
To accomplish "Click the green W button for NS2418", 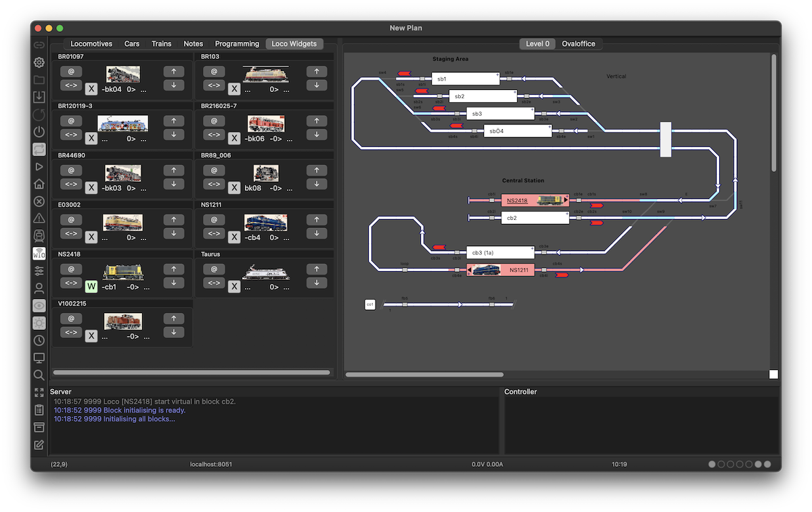I will pos(91,287).
